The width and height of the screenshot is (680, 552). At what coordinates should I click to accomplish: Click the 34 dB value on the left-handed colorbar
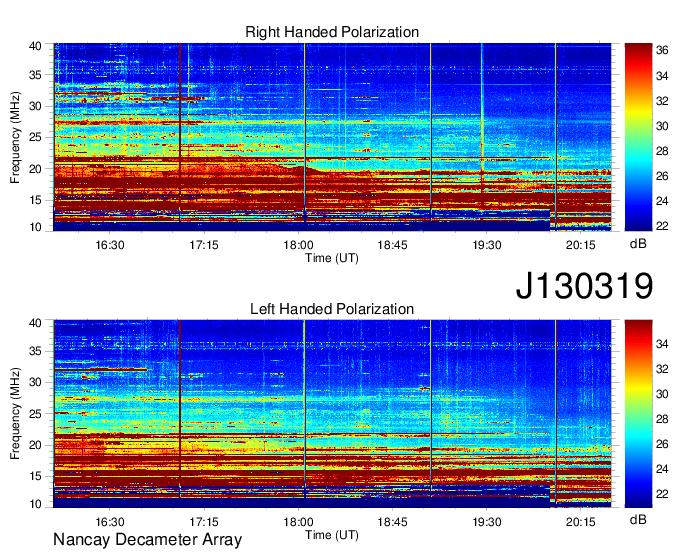(x=662, y=344)
